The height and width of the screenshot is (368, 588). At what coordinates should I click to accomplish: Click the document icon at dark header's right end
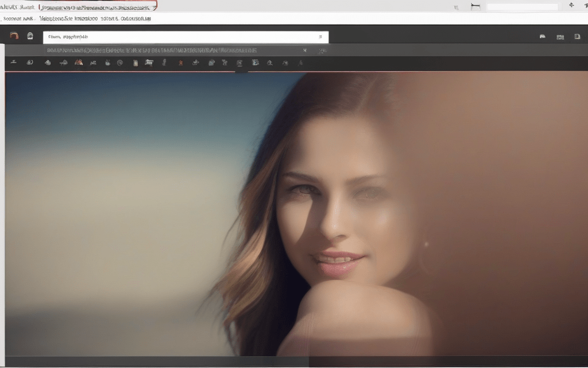577,37
